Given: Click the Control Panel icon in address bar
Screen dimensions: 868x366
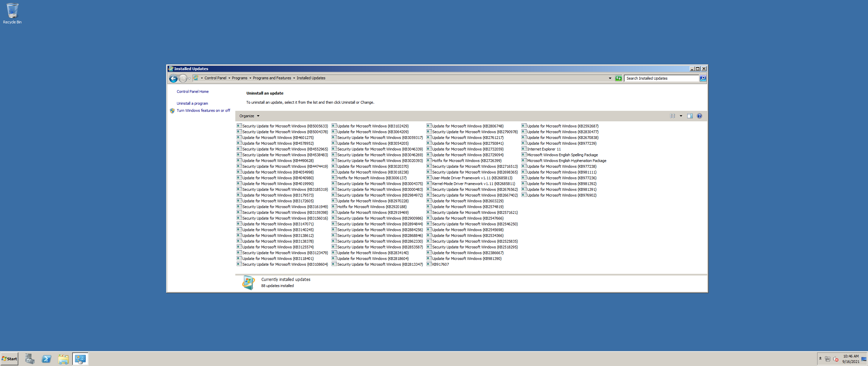Looking at the screenshot, I should click(x=196, y=78).
